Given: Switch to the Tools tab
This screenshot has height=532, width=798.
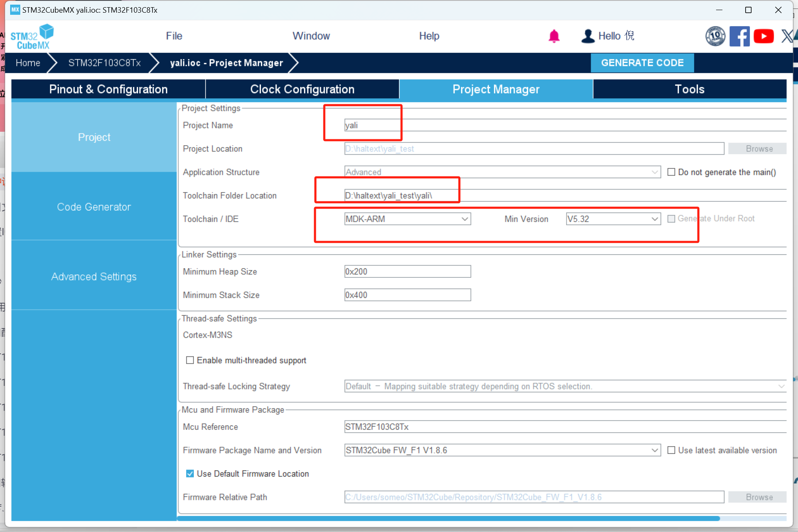Looking at the screenshot, I should [x=689, y=89].
